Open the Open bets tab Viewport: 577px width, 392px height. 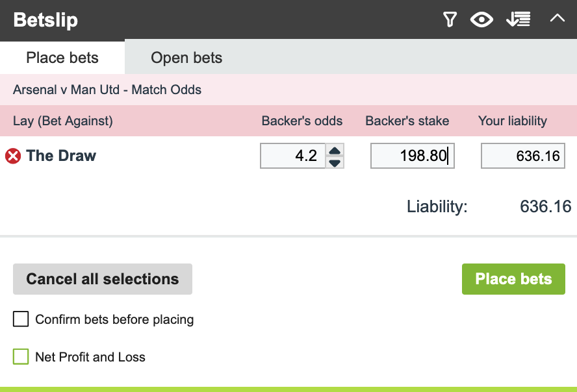tap(186, 58)
